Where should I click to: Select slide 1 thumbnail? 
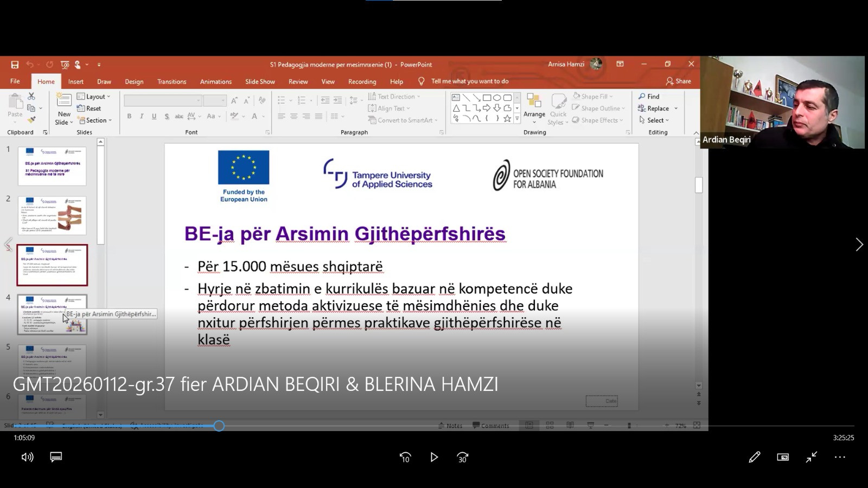pos(52,166)
